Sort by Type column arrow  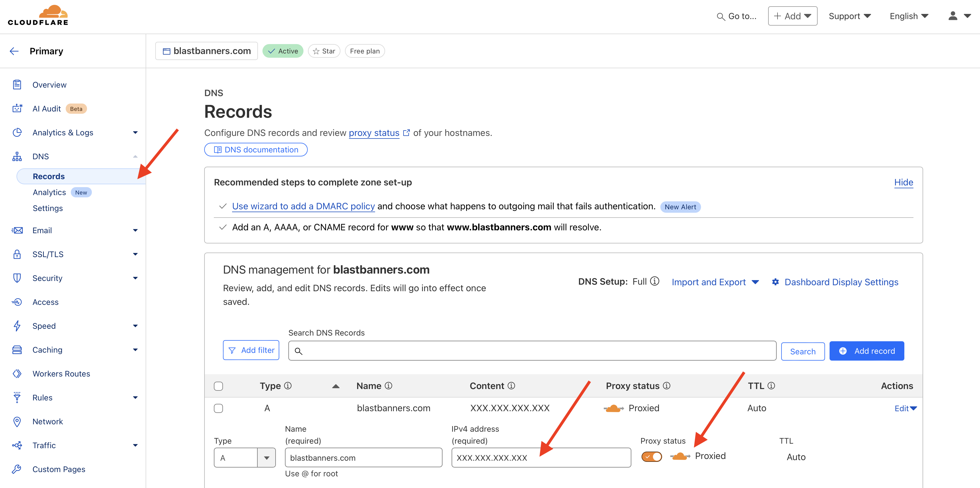(x=336, y=386)
